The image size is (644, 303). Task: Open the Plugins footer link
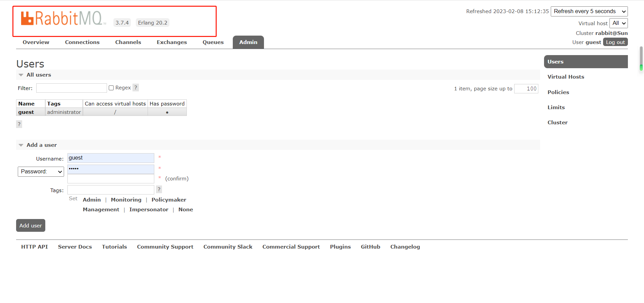(340, 247)
